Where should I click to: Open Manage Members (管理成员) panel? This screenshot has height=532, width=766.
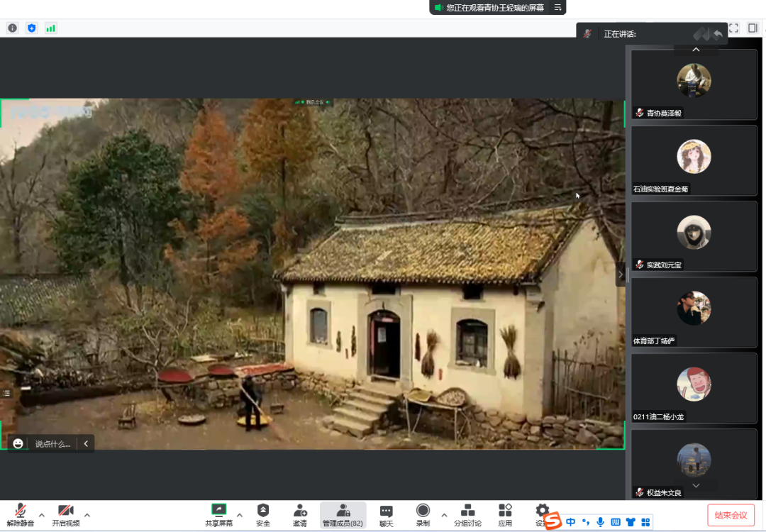[343, 511]
